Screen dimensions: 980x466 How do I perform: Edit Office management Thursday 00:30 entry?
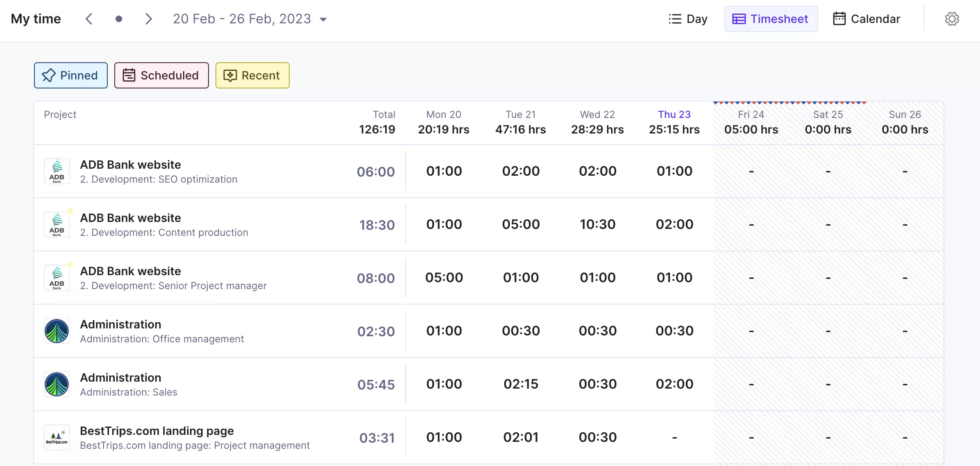click(674, 331)
